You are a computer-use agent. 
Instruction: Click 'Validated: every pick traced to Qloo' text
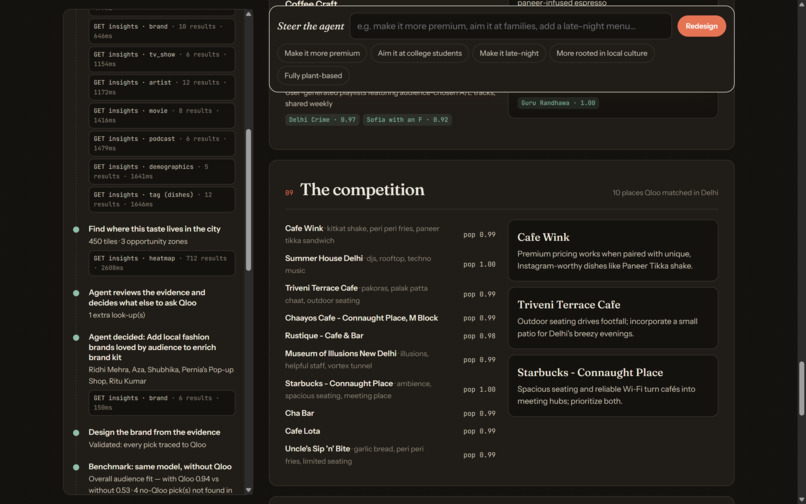click(x=147, y=445)
